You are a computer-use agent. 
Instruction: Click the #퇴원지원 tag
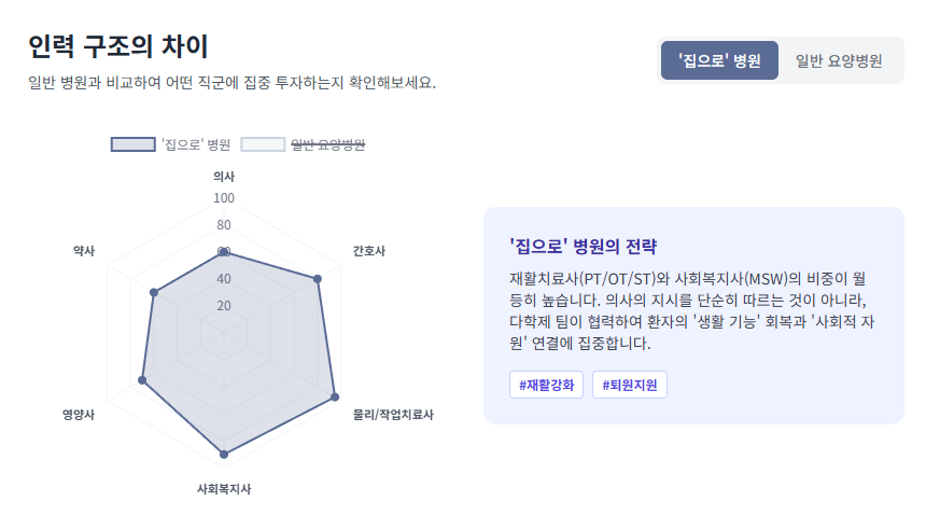(629, 385)
